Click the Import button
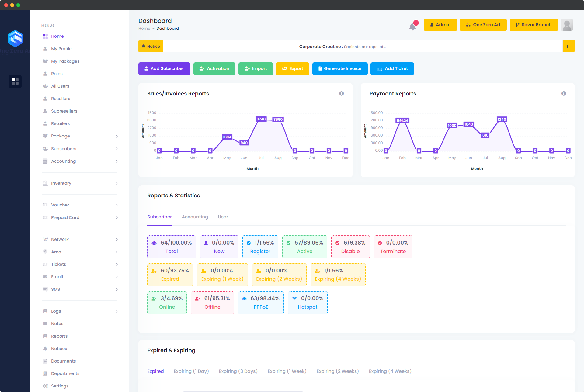This screenshot has width=584, height=392. [256, 68]
